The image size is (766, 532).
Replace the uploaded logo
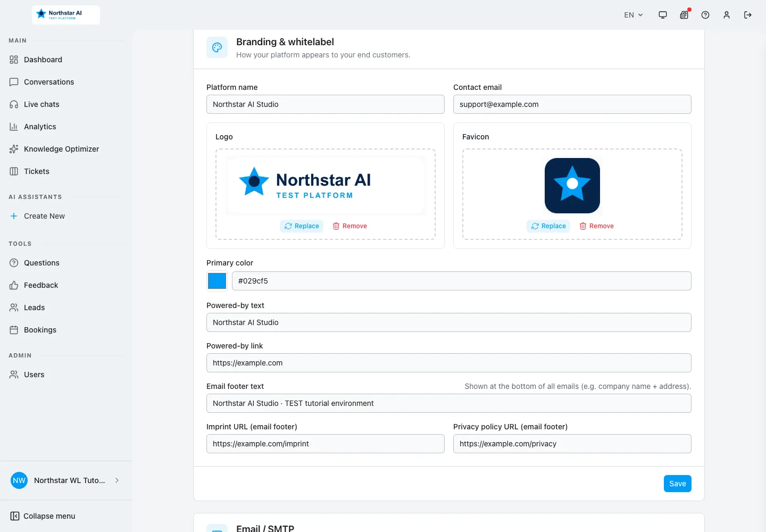point(302,226)
